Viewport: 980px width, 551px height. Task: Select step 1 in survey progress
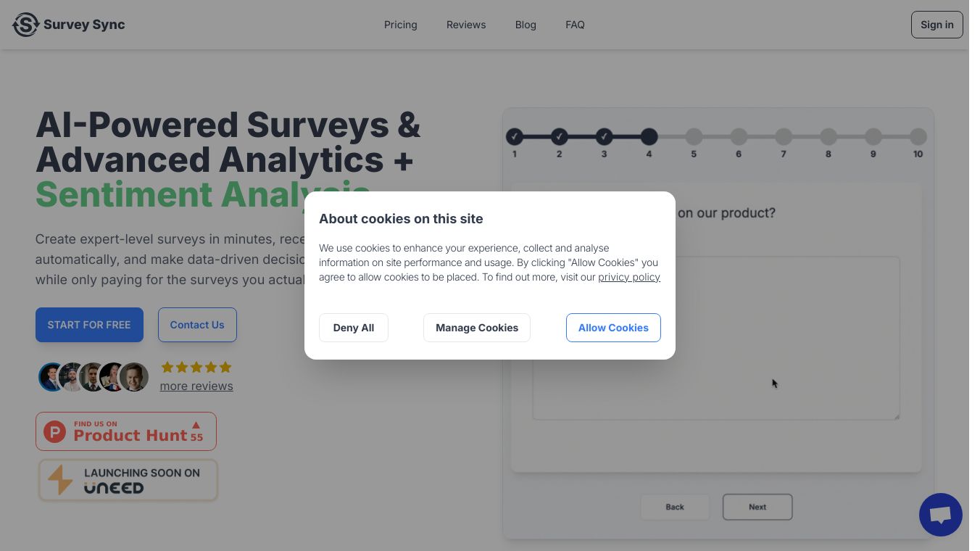coord(515,136)
